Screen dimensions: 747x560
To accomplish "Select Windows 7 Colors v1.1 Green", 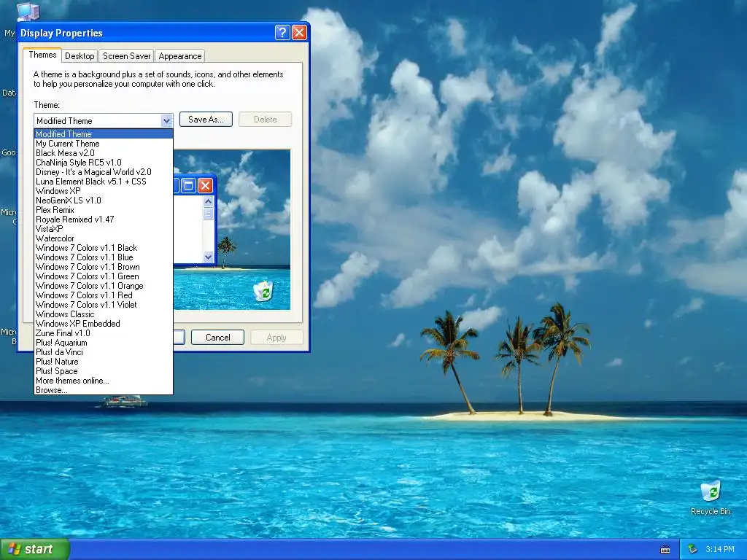I will 104,276.
